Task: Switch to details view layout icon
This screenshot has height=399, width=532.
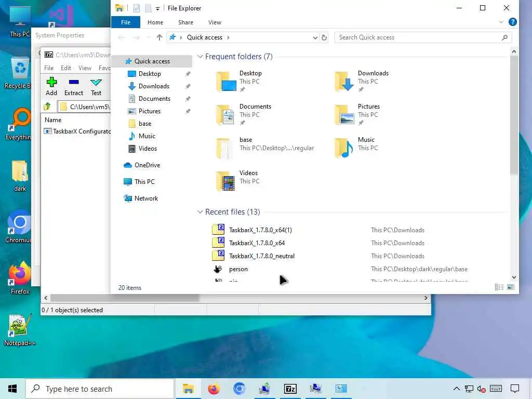Action: point(499,287)
